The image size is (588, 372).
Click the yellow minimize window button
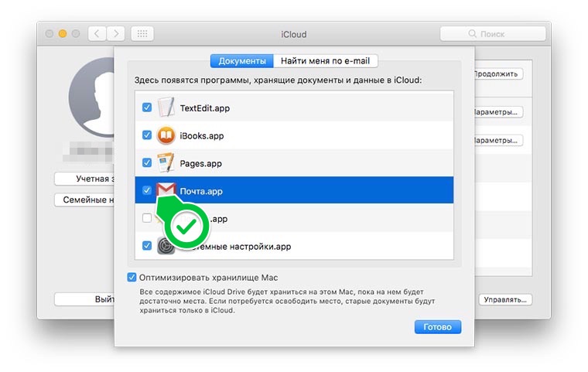[x=62, y=34]
